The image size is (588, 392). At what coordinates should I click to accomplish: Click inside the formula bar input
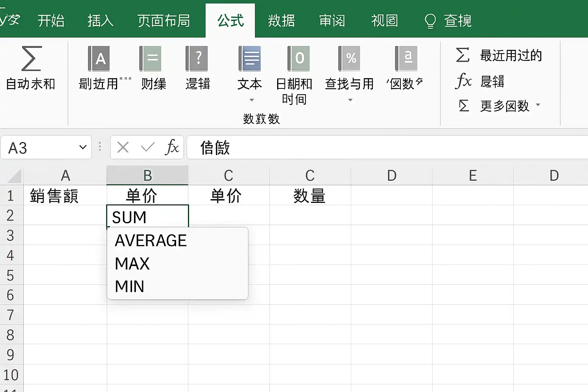pos(383,147)
